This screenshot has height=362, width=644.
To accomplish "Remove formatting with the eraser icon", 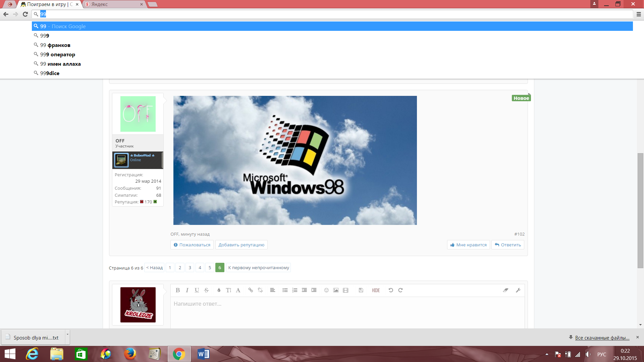I will coord(505,290).
